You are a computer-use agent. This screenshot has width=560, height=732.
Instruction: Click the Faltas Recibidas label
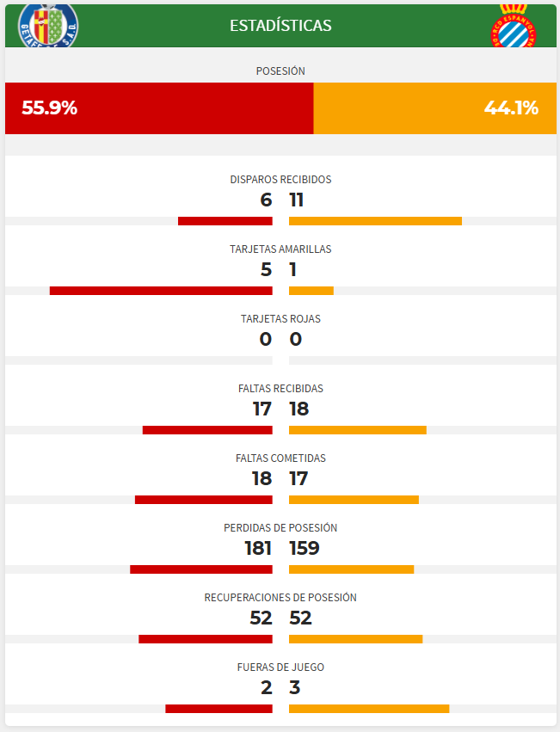[x=280, y=389]
